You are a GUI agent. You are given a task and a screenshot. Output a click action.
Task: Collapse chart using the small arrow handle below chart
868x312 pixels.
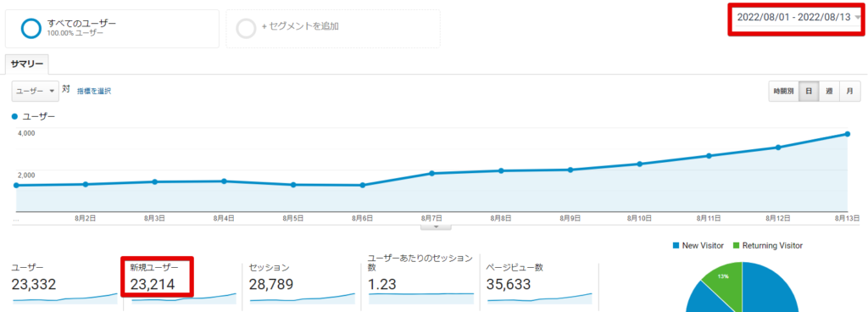pos(436,226)
